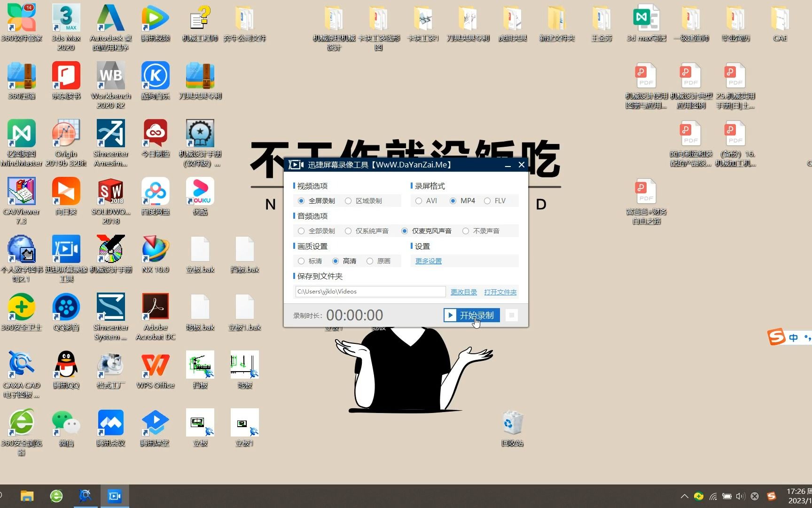Open Simcenter Amesim desktop icon

[111, 143]
